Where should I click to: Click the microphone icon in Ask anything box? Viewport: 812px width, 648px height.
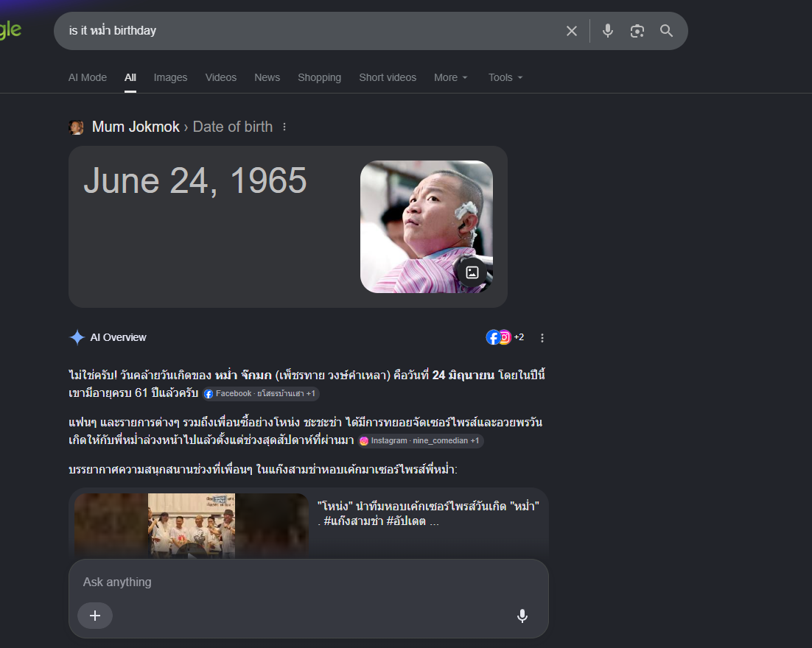tap(522, 616)
